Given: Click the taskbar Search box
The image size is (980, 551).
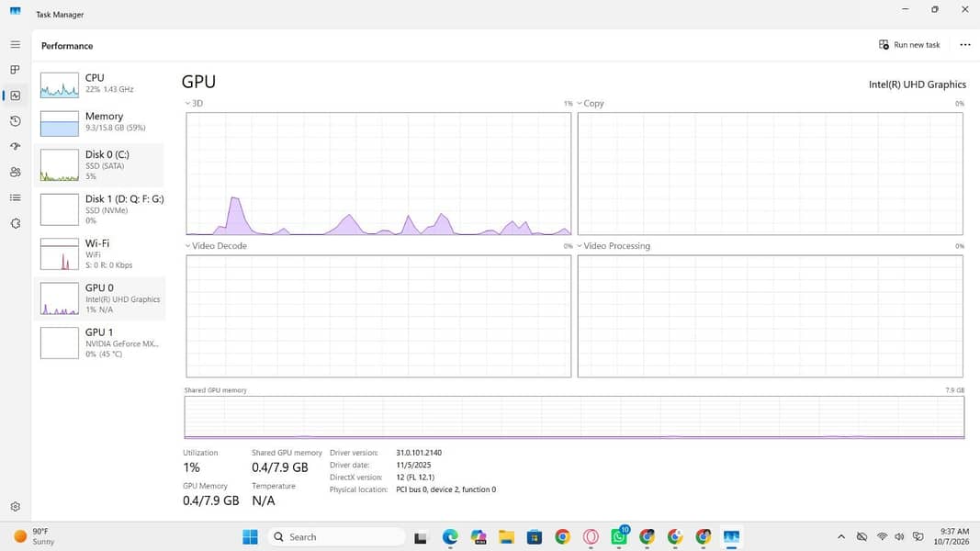Looking at the screenshot, I should click(x=337, y=537).
